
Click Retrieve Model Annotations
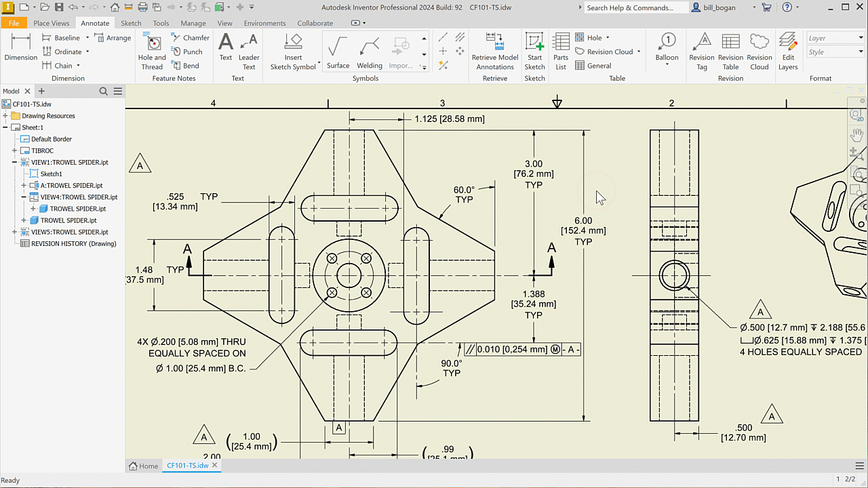coord(495,51)
